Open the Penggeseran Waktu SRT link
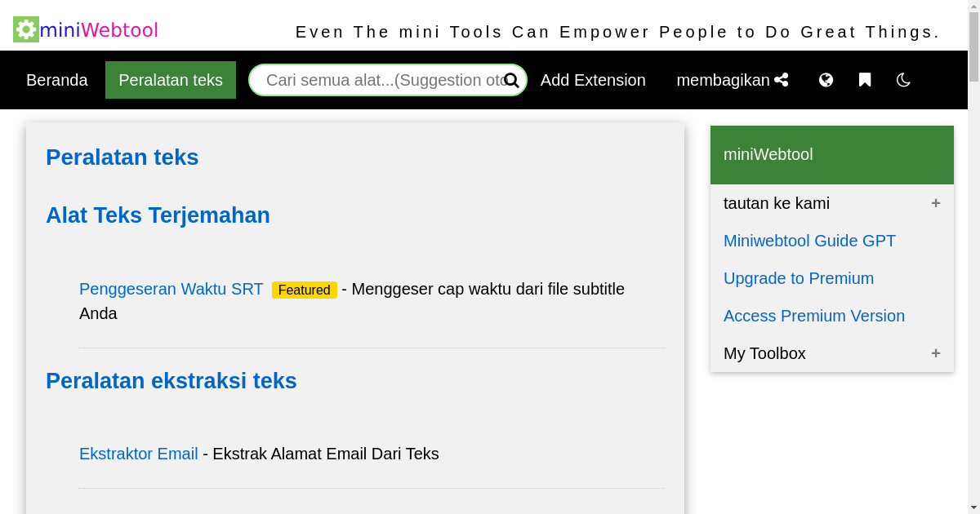The width and height of the screenshot is (980, 514). pos(171,289)
